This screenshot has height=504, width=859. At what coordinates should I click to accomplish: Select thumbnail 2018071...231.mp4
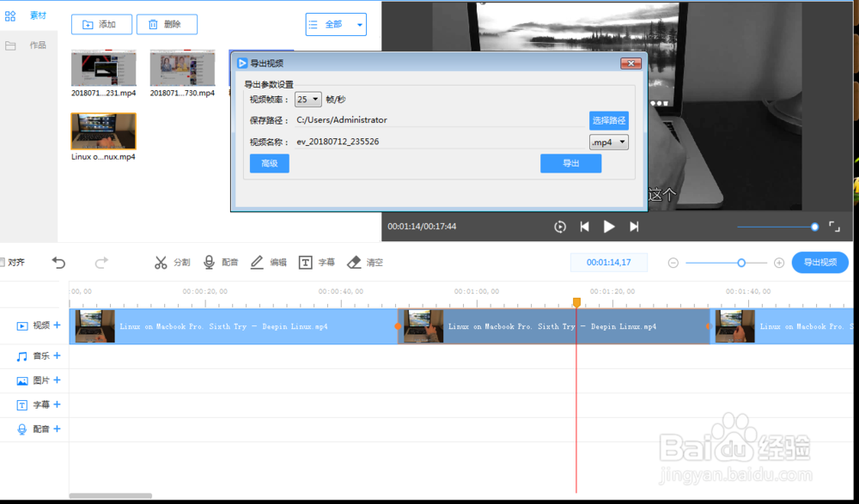tap(104, 68)
